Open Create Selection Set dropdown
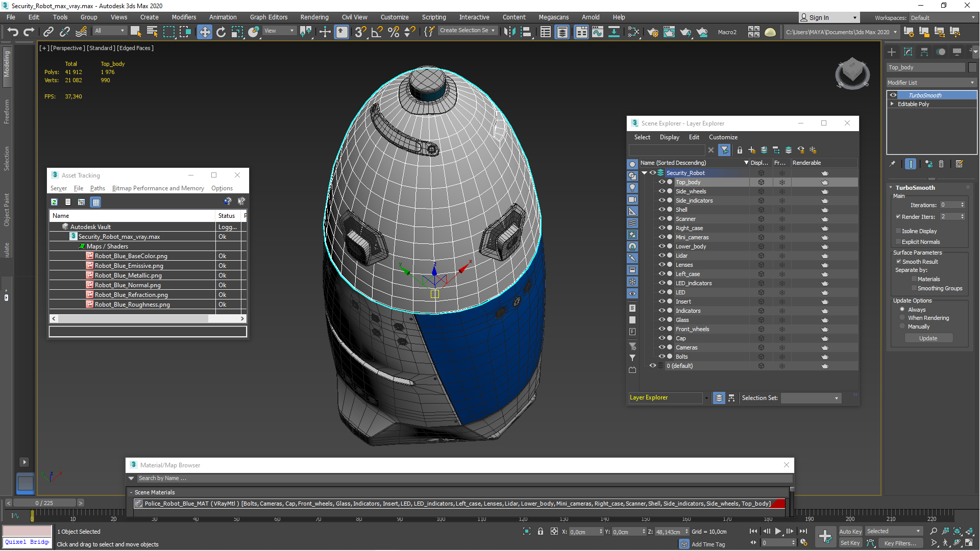This screenshot has height=551, width=980. tap(468, 31)
